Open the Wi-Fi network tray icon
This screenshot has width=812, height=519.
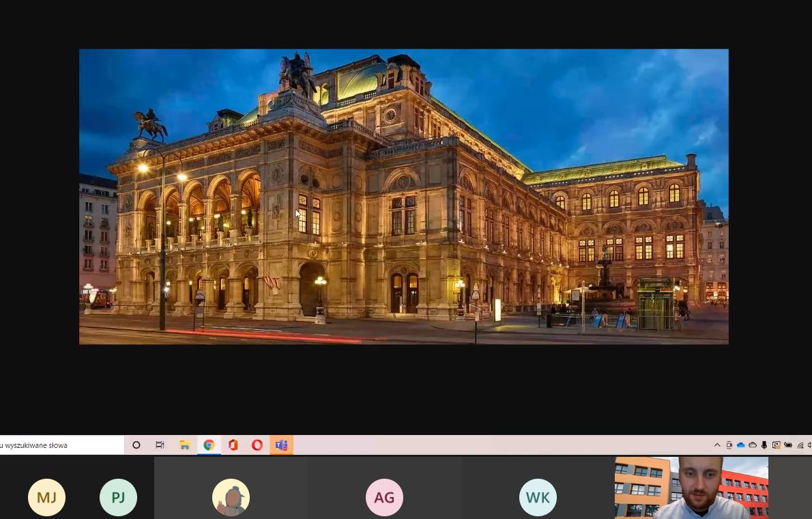(800, 445)
